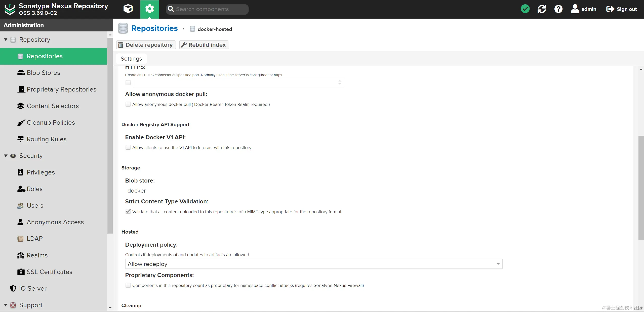Open Cleanup Policies broom item
Viewport: 644px width, 312px height.
(51, 122)
